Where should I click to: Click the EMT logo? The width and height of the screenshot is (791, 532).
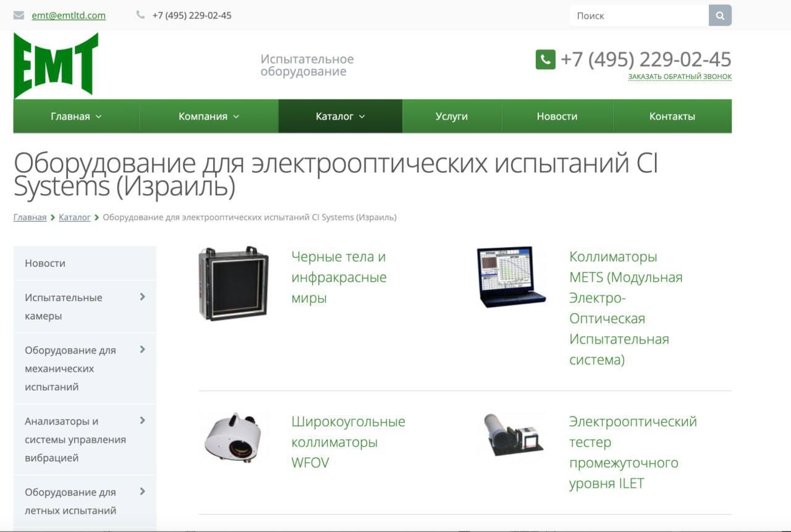tap(56, 65)
